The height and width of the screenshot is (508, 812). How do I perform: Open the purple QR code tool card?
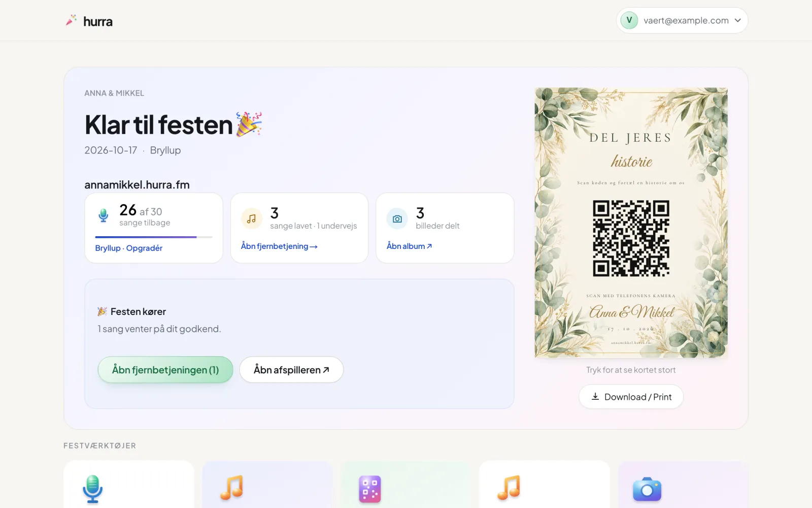406,484
